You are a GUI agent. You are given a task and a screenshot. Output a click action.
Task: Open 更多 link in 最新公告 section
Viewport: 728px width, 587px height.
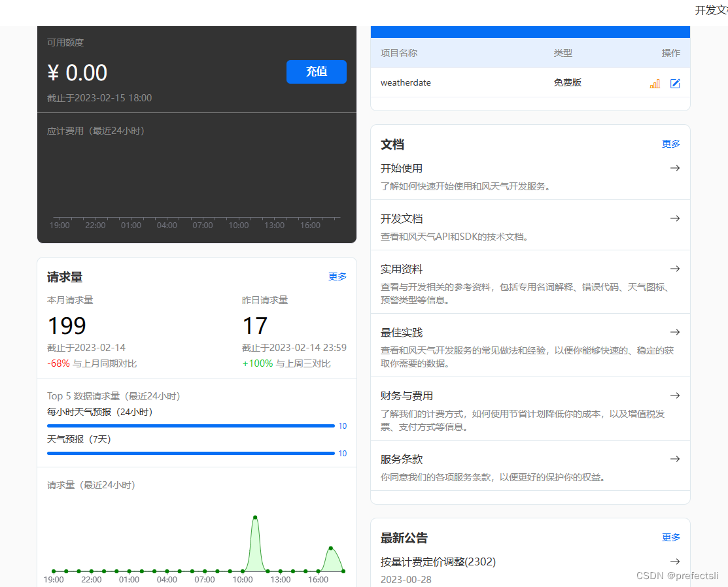point(671,537)
